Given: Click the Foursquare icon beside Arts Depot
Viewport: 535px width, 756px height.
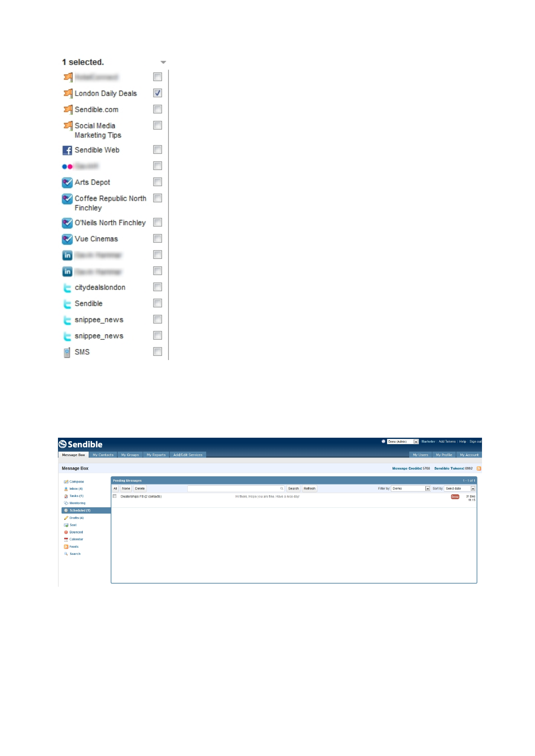Looking at the screenshot, I should (x=67, y=183).
